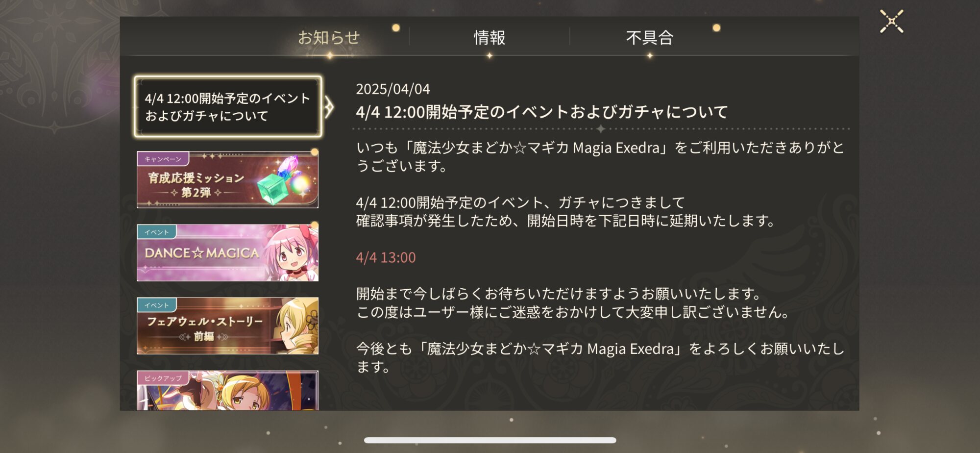Viewport: 980px width, 453px height.
Task: Click the unread dot on 不具合 tab
Action: [716, 28]
